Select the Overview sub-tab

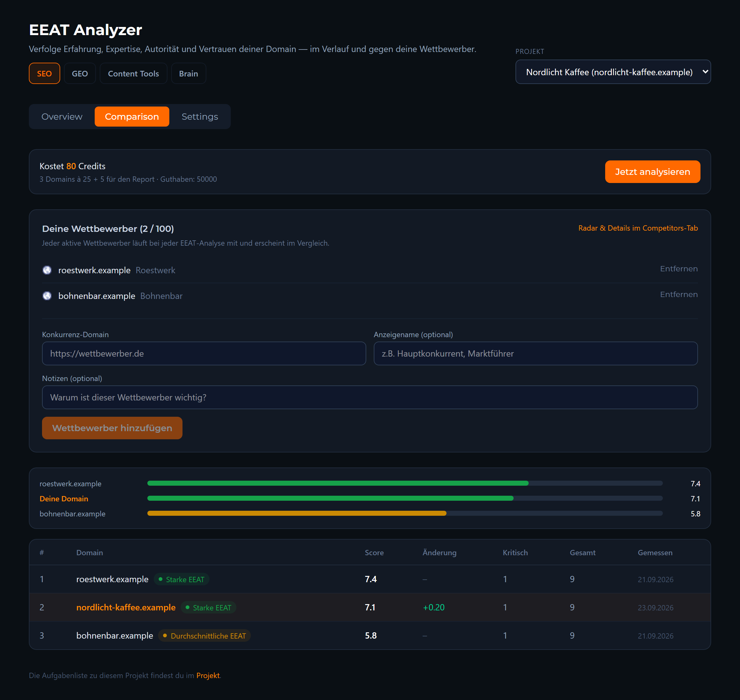click(x=62, y=117)
